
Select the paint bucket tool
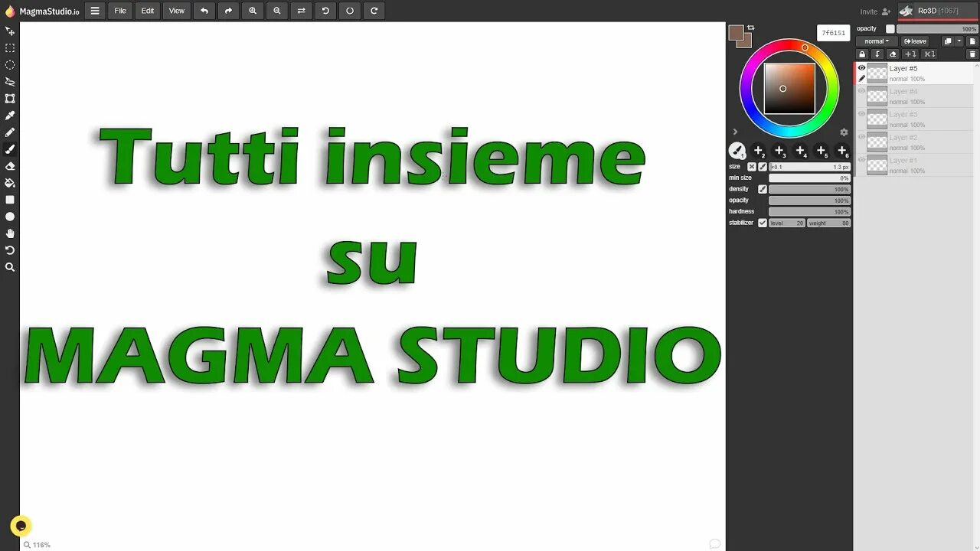10,183
